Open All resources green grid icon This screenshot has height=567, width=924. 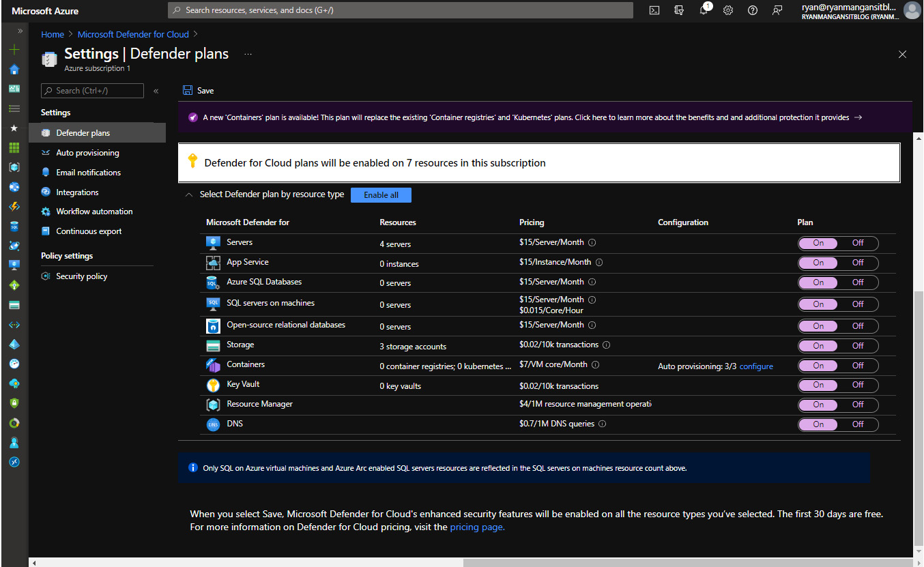[x=14, y=148]
